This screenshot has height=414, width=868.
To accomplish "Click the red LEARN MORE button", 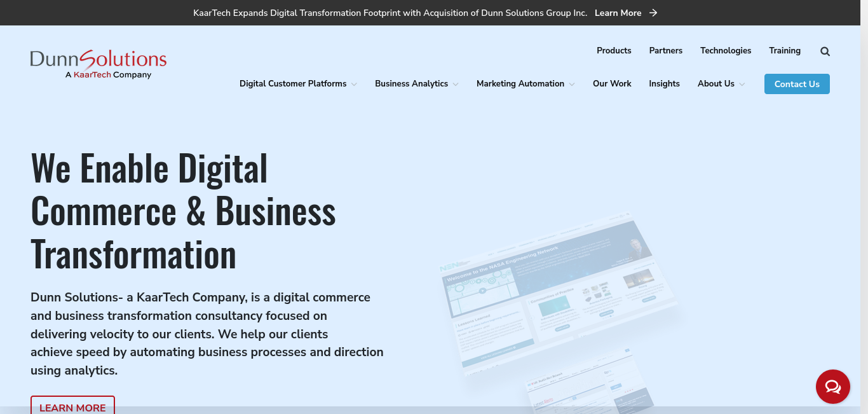I will (72, 405).
